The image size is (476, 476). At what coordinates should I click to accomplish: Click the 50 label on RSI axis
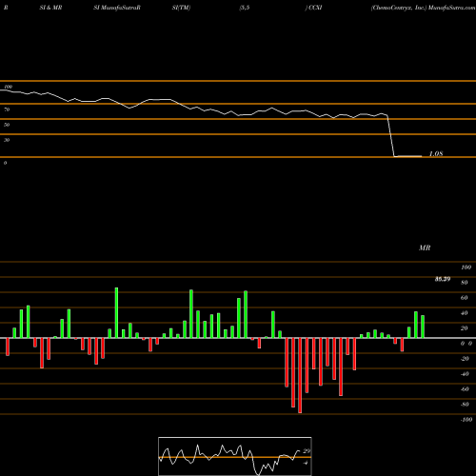pos(7,125)
